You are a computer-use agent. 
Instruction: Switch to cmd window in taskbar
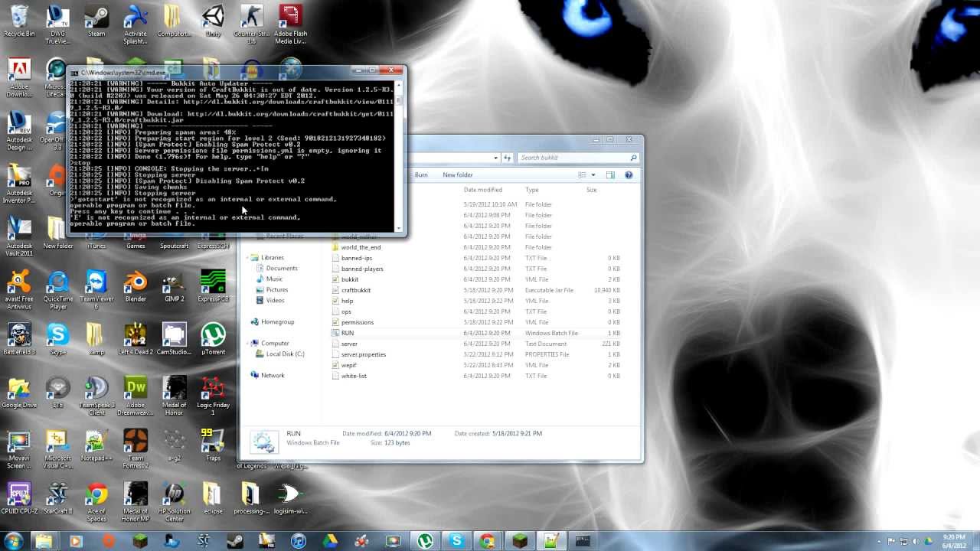[x=583, y=541]
